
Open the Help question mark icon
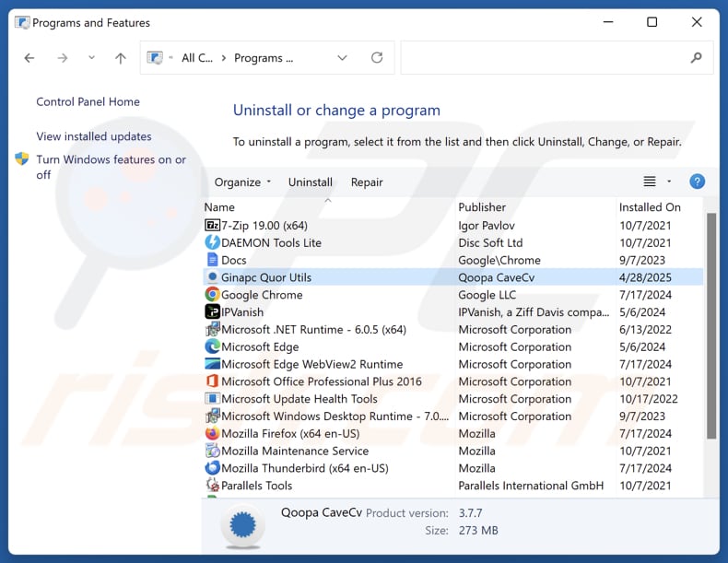pos(697,182)
